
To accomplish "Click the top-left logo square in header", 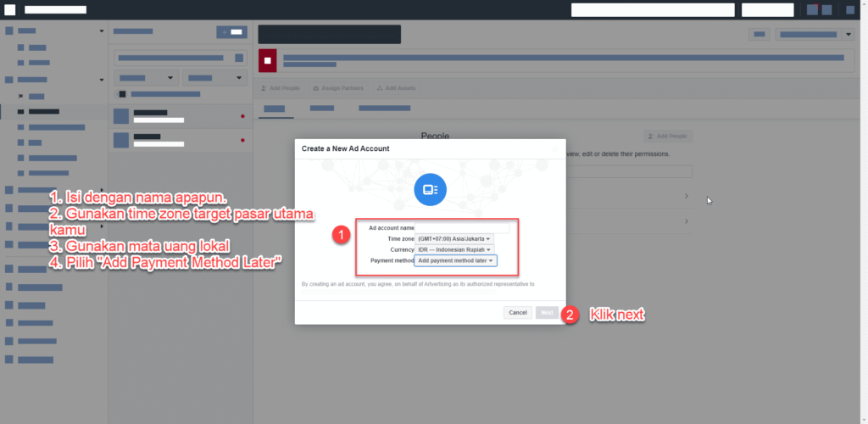I will click(x=10, y=10).
